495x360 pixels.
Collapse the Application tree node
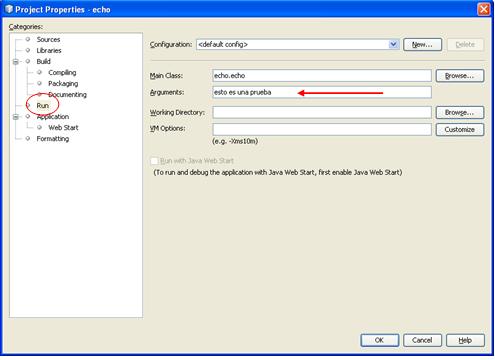tap(16, 117)
